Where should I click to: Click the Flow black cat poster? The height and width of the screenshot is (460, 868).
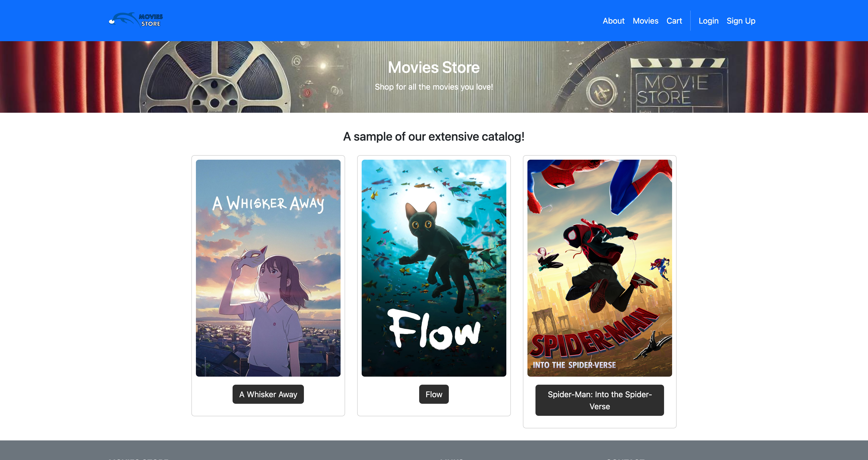(434, 268)
